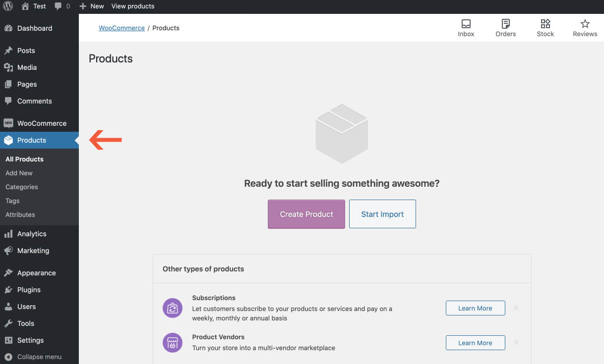The width and height of the screenshot is (604, 364).
Task: Click the Start Import button
Action: click(382, 214)
